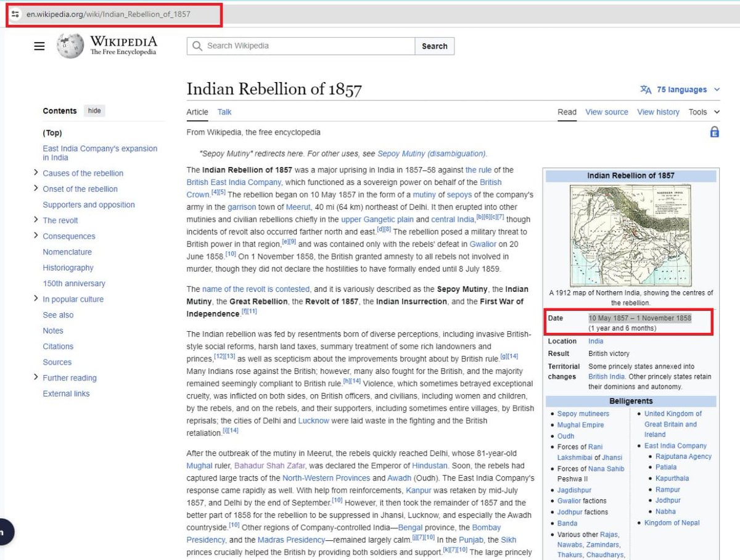Viewport: 740px width, 560px height.
Task: Go to Historiography section
Action: [68, 268]
